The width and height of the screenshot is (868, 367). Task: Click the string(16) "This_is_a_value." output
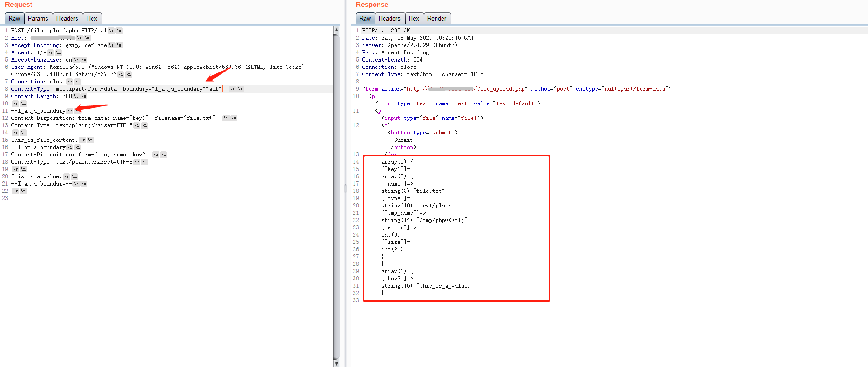point(427,286)
